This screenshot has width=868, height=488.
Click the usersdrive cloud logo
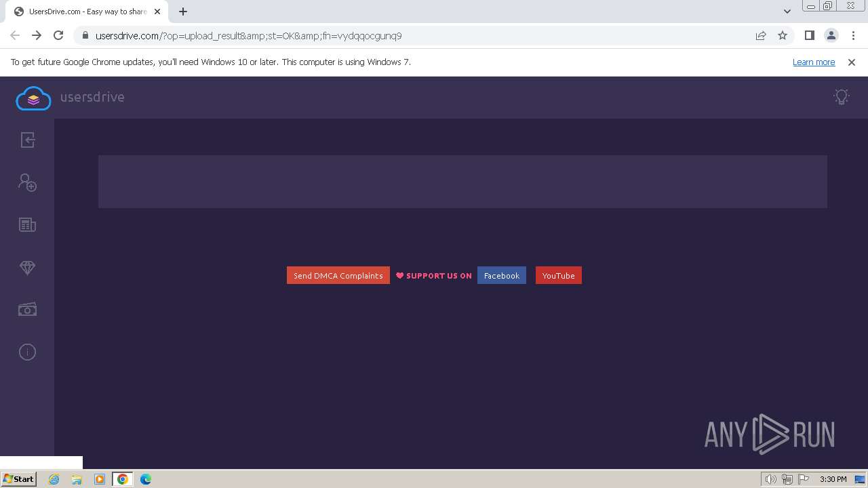tap(33, 98)
